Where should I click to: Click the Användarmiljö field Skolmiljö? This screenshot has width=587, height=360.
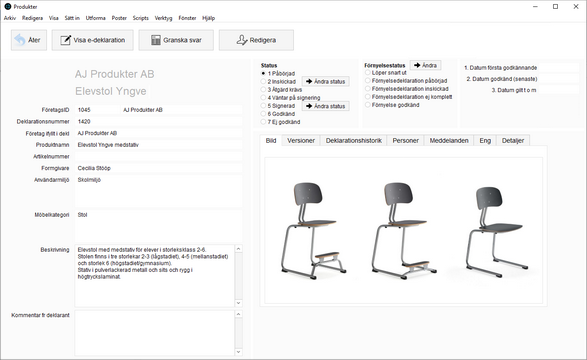pos(158,191)
